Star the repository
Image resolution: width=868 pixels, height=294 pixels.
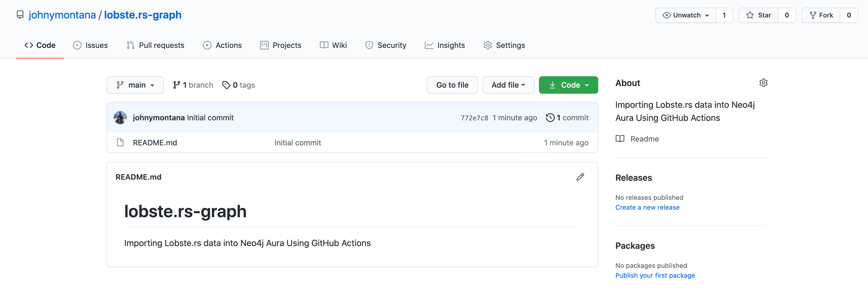(758, 15)
